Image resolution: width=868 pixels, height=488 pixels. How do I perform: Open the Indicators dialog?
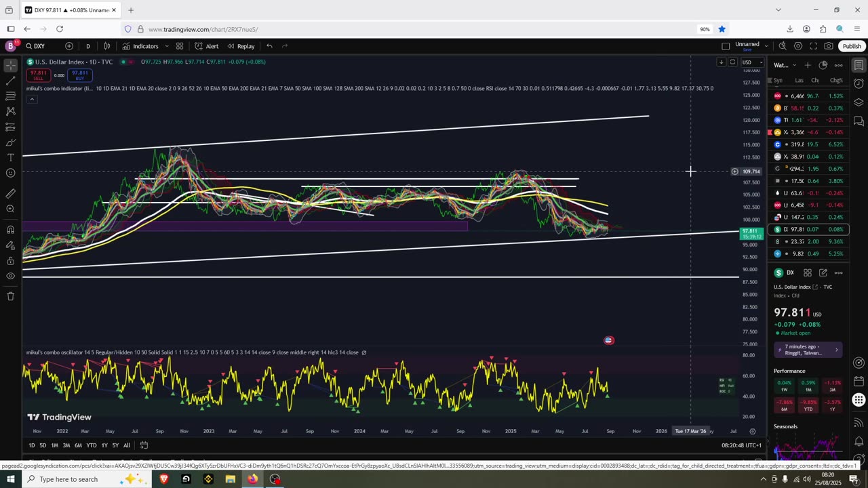coord(140,46)
